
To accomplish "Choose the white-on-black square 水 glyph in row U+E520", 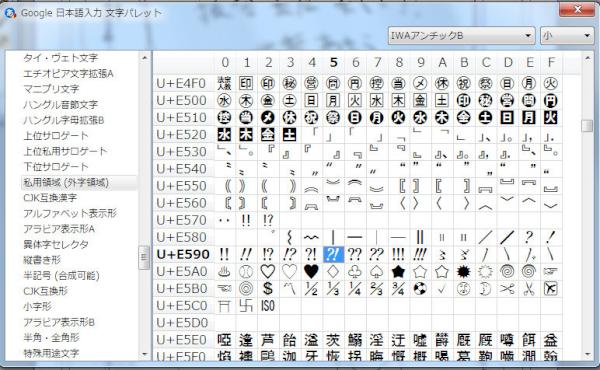I will coord(224,134).
